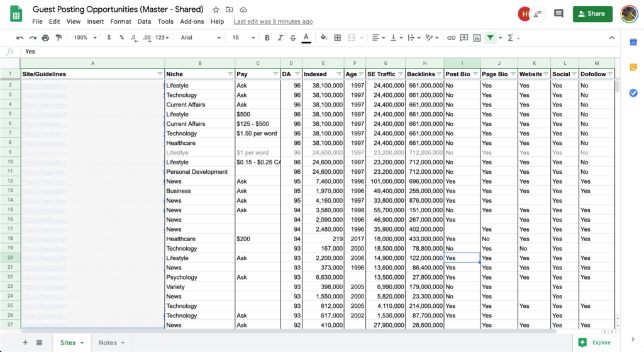Open zoom level 100% dropdown
The height and width of the screenshot is (352, 644).
point(85,38)
